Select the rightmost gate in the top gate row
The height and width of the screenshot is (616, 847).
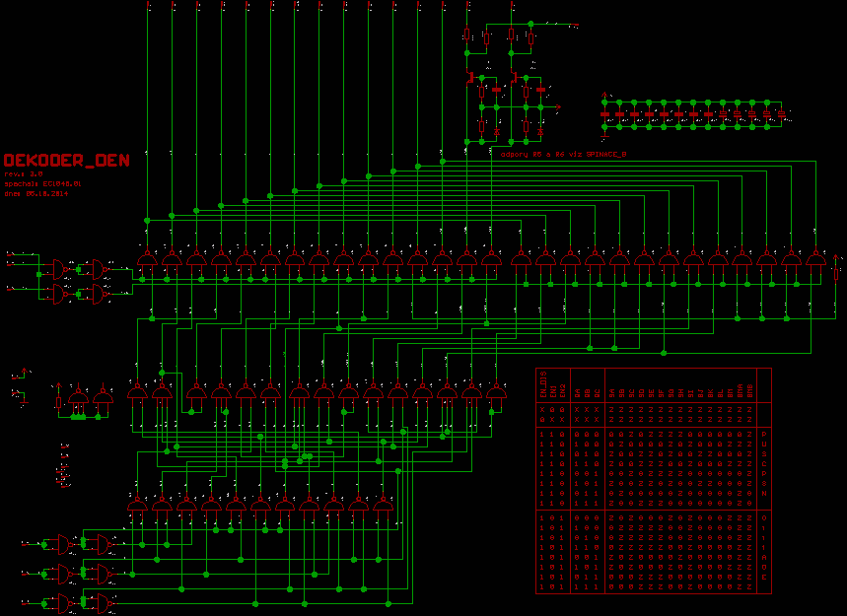(x=815, y=259)
